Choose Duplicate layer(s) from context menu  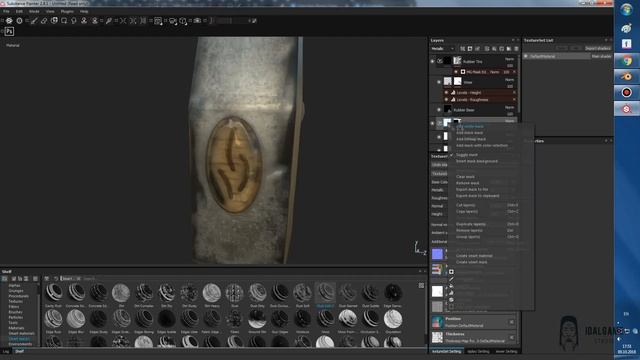point(471,224)
